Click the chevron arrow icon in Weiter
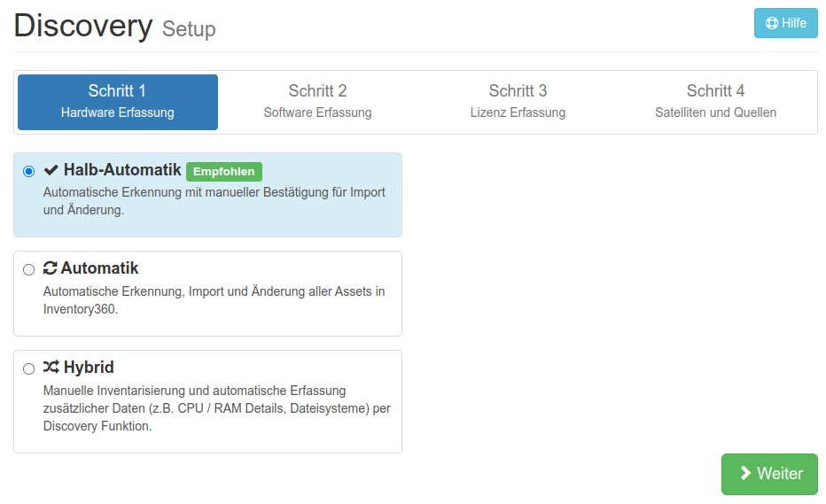 coord(745,474)
